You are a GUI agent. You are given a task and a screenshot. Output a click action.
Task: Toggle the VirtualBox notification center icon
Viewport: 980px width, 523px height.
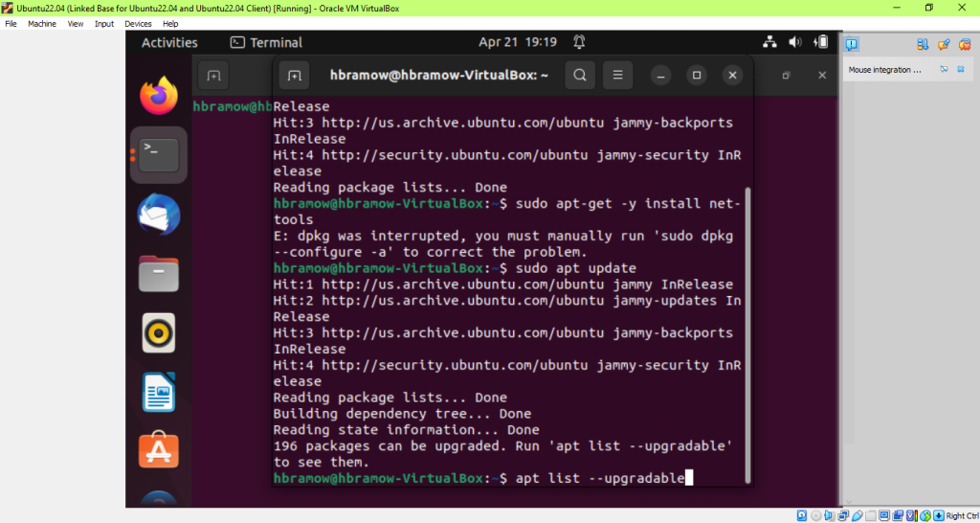(852, 44)
